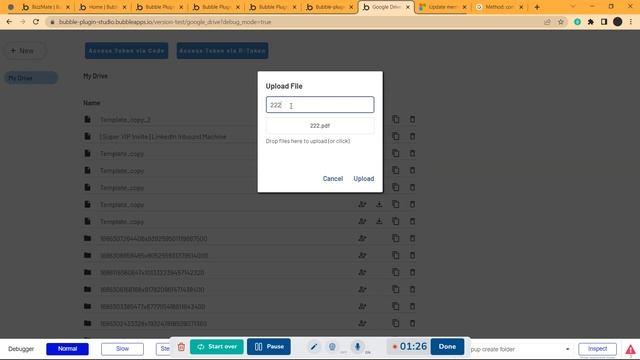The image size is (640, 360).
Task: Switch to the Home | Bubble tab
Action: point(102,7)
